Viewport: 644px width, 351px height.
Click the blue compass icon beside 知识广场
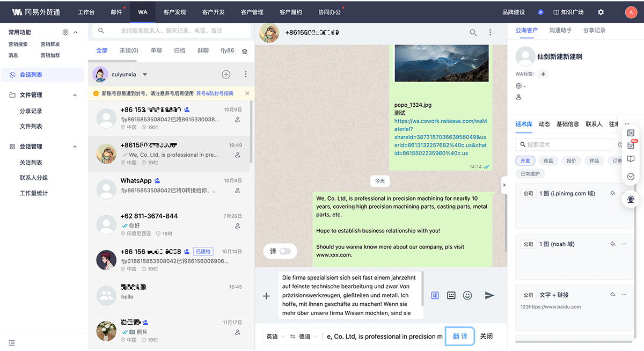coord(541,12)
